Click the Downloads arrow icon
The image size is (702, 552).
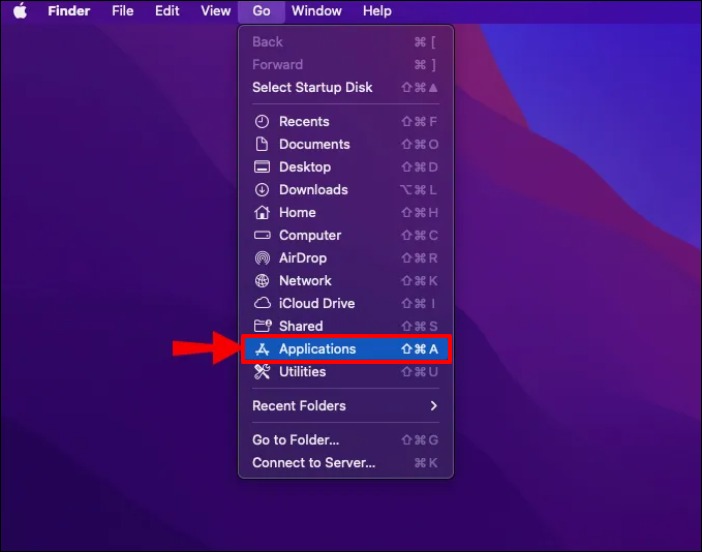262,190
